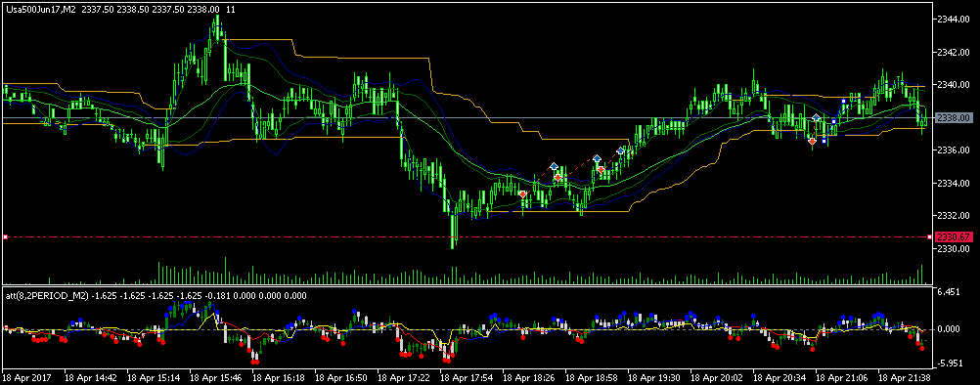Click the grey 2338.00 current price label
Image resolution: width=980 pixels, height=385 pixels.
pyautogui.click(x=954, y=117)
